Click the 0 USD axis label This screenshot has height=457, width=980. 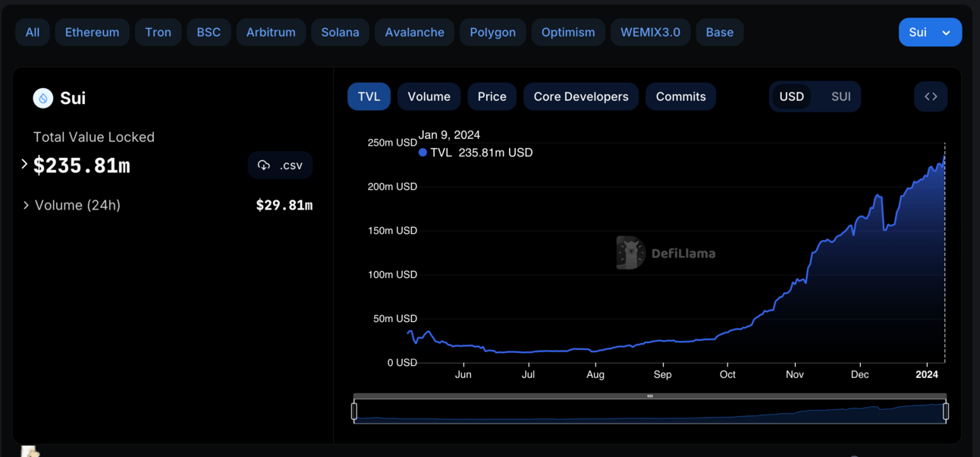click(402, 363)
